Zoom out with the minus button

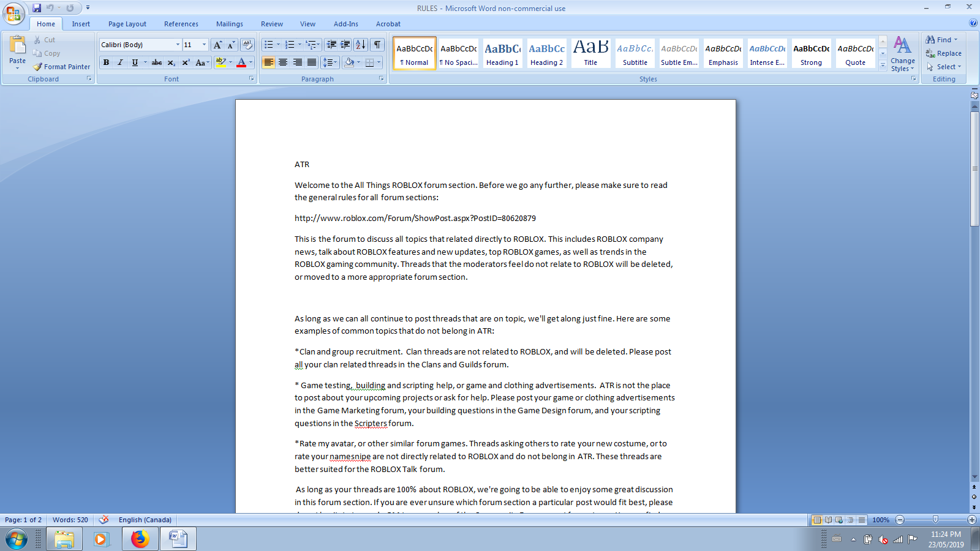(900, 520)
